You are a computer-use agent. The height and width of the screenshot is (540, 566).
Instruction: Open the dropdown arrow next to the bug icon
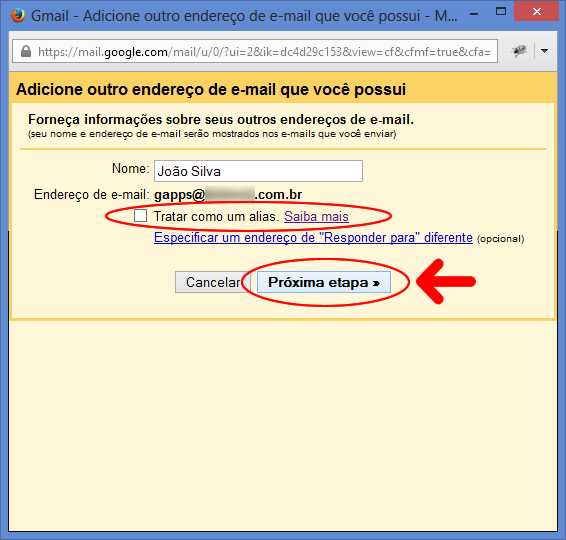pyautogui.click(x=544, y=51)
